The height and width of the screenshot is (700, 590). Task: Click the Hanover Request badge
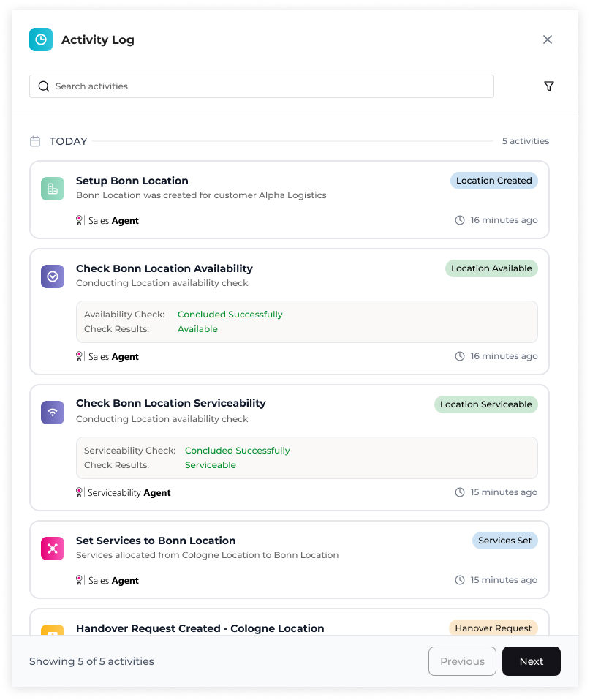[x=493, y=628]
